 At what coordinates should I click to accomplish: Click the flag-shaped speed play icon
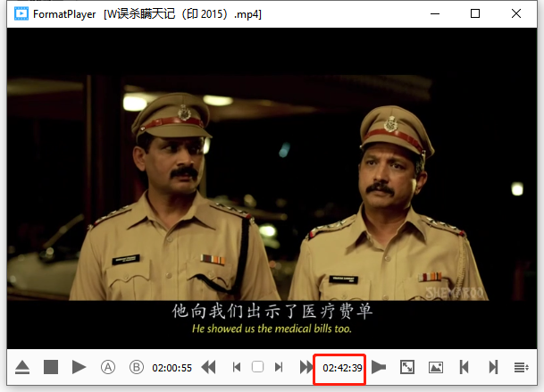[x=379, y=367]
